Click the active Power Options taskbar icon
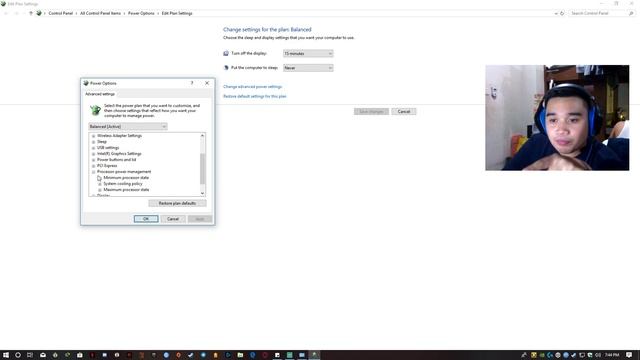This screenshot has height=360, width=640. click(x=314, y=355)
